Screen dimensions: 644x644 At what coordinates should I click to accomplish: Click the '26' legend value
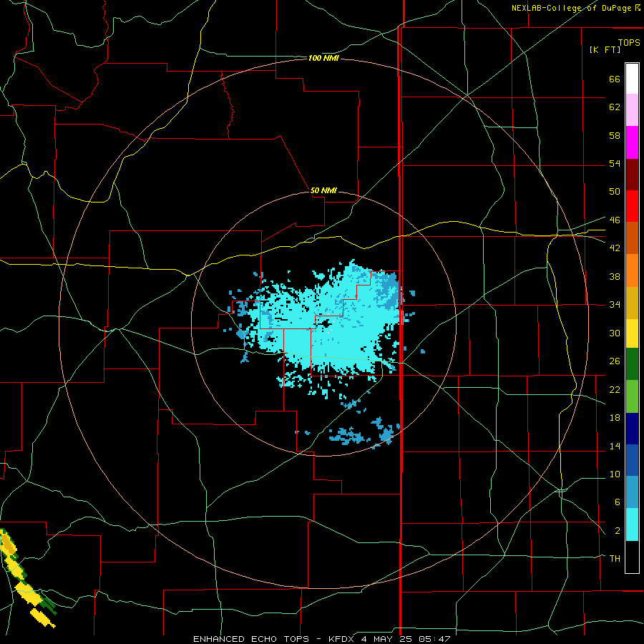[x=615, y=361]
